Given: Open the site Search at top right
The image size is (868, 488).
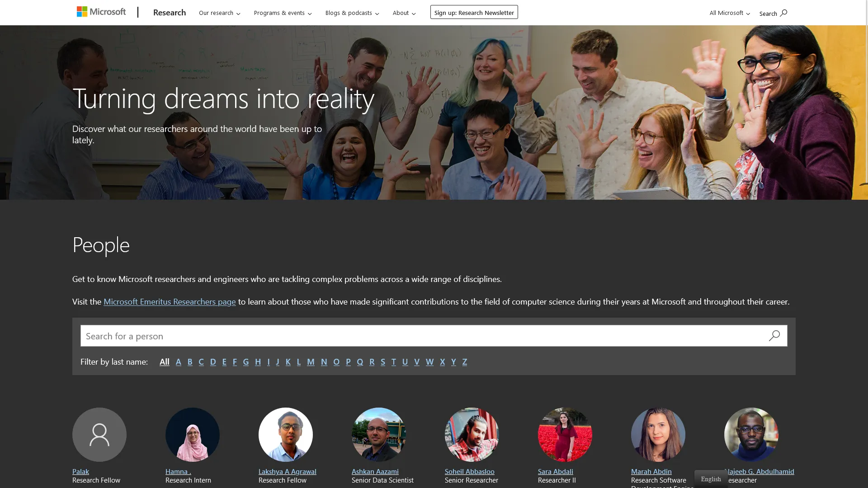Looking at the screenshot, I should click(773, 13).
